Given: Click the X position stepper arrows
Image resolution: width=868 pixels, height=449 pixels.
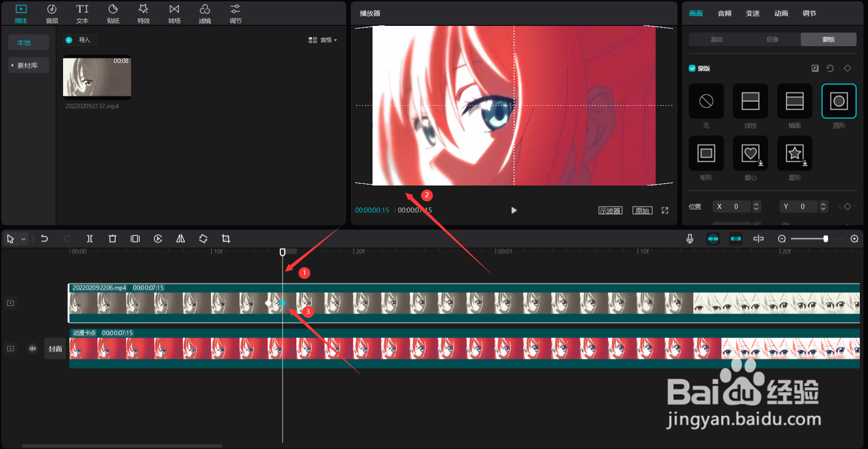Looking at the screenshot, I should pyautogui.click(x=756, y=206).
